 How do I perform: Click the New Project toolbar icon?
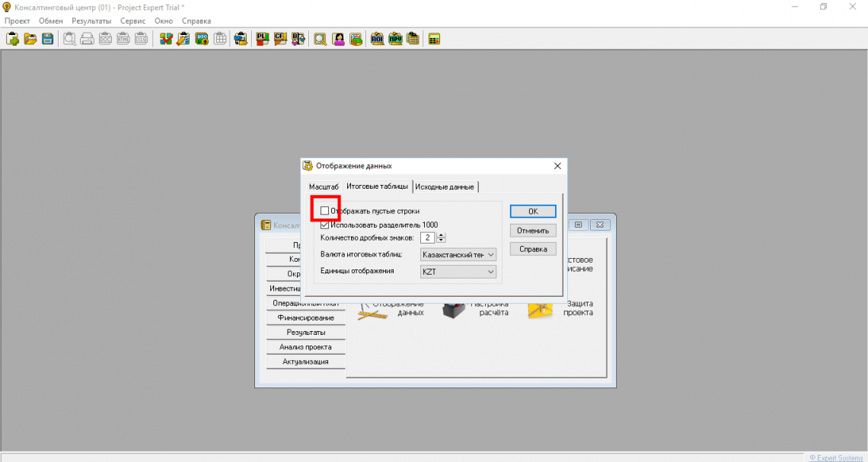[x=13, y=39]
